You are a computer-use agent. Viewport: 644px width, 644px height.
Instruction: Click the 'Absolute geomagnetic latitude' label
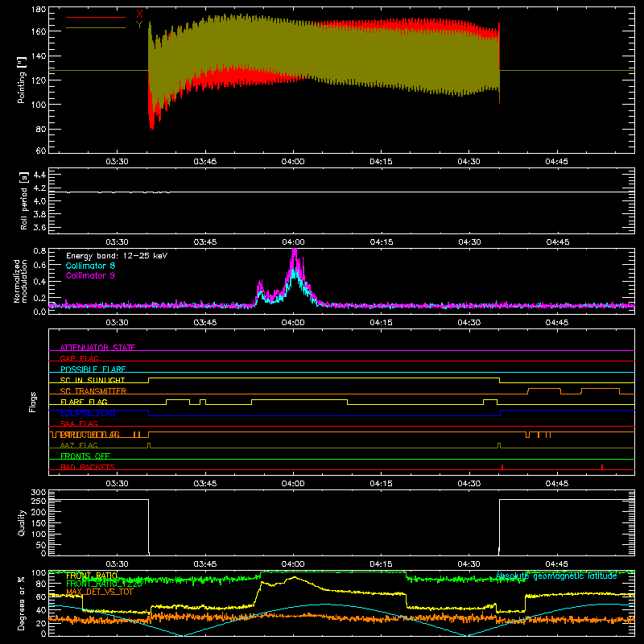tap(556, 576)
